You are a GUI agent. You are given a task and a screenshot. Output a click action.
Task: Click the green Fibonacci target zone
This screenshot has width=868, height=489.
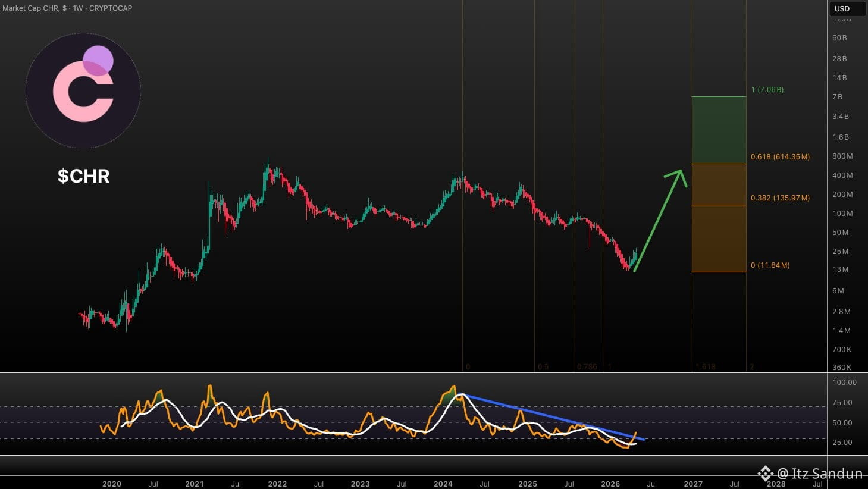coord(719,130)
